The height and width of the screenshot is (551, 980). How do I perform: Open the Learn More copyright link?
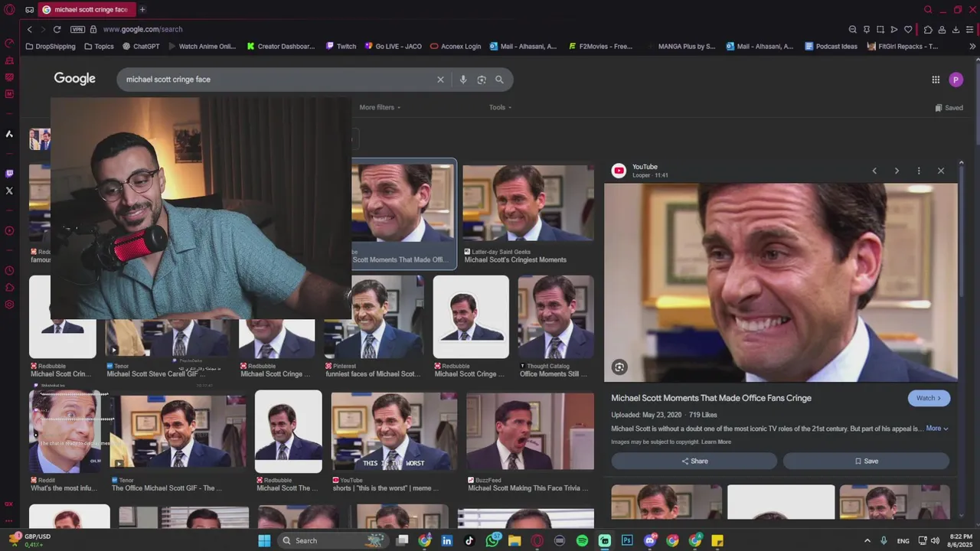click(716, 442)
